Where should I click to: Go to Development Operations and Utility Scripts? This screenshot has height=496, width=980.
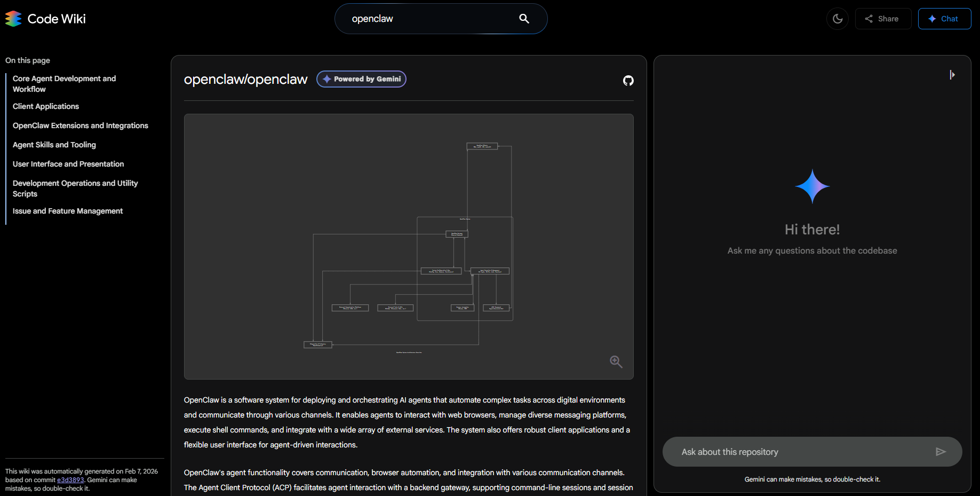coord(75,188)
